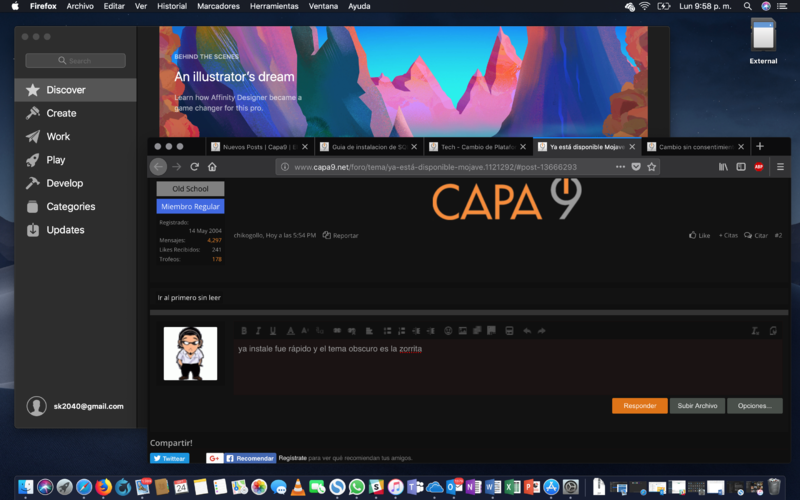Open the Adblock Plus extension icon
The image size is (800, 500).
(759, 167)
